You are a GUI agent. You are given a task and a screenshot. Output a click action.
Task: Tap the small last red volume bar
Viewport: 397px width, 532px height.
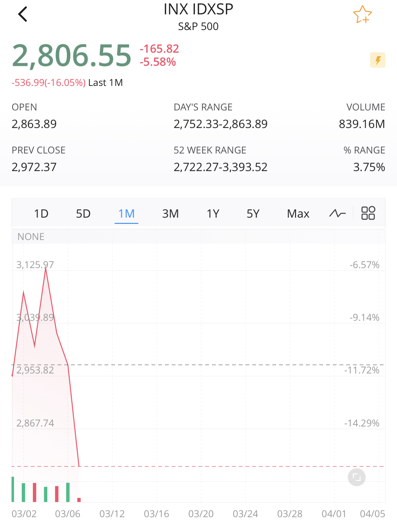pos(79,500)
